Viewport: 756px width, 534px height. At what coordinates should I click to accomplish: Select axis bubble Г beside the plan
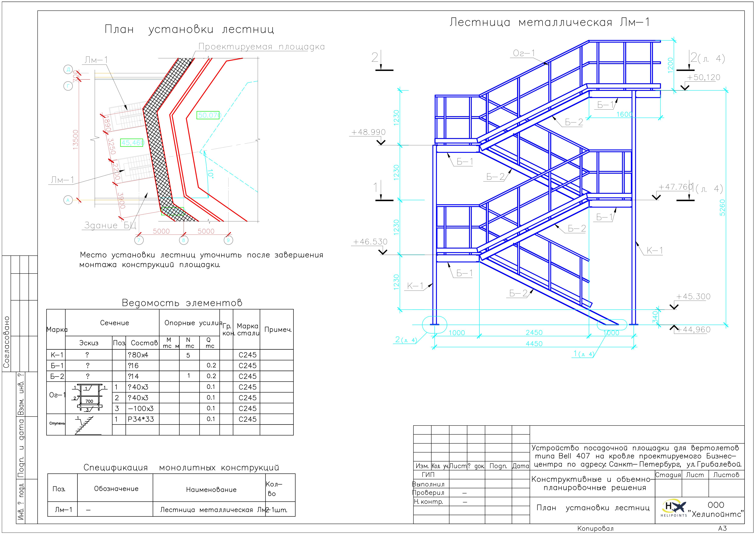click(68, 86)
